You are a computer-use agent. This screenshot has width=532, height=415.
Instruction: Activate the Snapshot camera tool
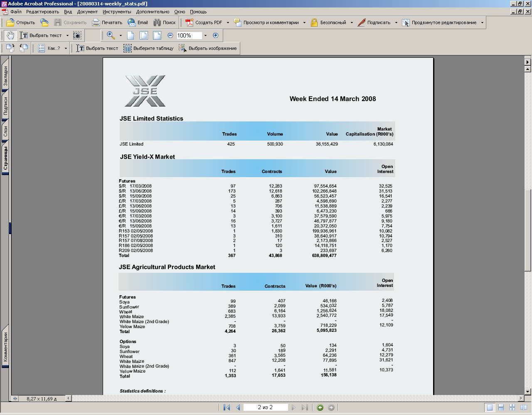tap(77, 35)
